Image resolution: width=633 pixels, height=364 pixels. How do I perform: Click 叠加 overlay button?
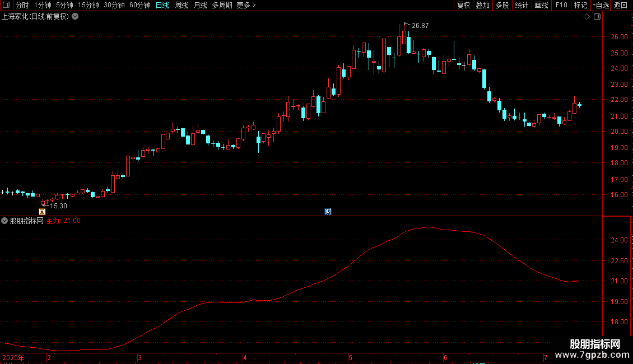pyautogui.click(x=482, y=5)
